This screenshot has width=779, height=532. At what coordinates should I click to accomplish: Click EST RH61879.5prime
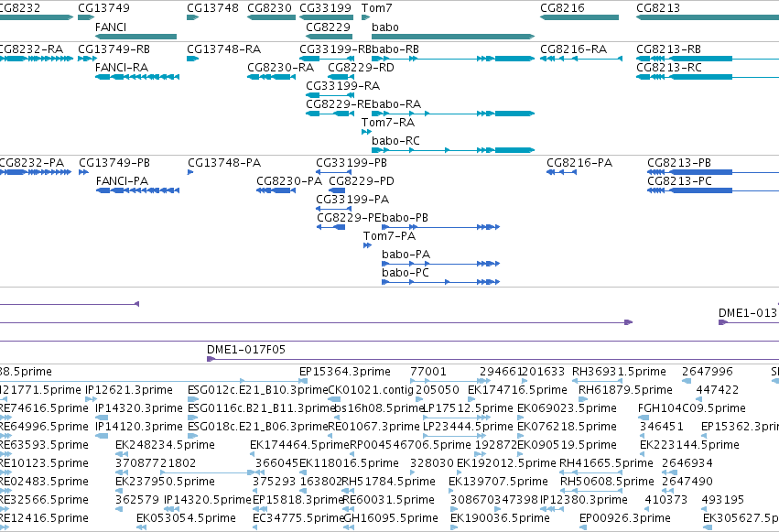[x=625, y=390]
